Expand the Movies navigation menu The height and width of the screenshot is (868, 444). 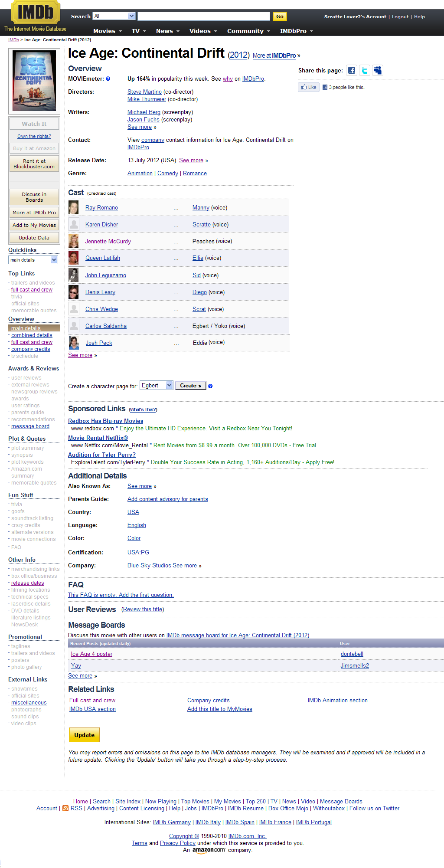pos(108,31)
